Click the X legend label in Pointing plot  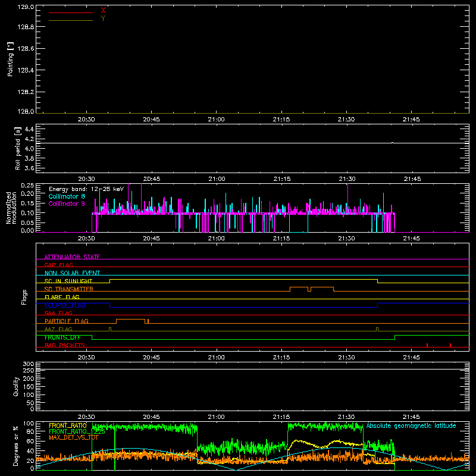tap(103, 11)
